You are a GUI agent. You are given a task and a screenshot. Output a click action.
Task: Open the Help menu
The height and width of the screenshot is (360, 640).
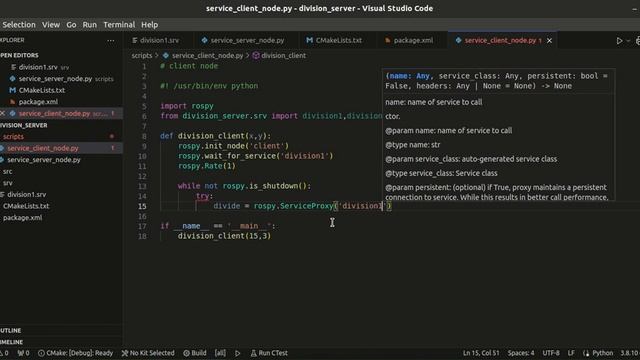149,24
